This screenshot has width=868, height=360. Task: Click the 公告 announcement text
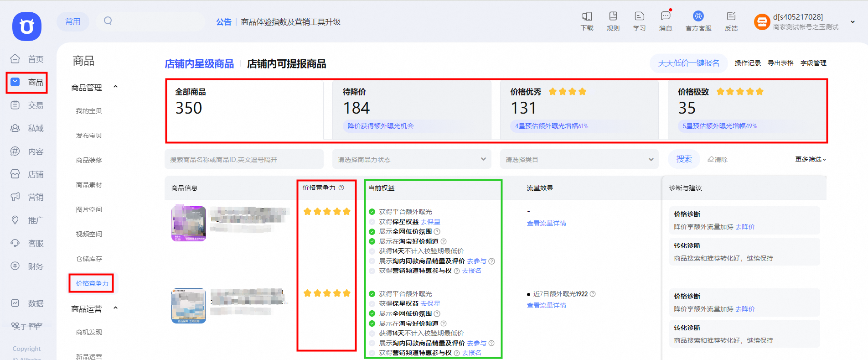[223, 22]
